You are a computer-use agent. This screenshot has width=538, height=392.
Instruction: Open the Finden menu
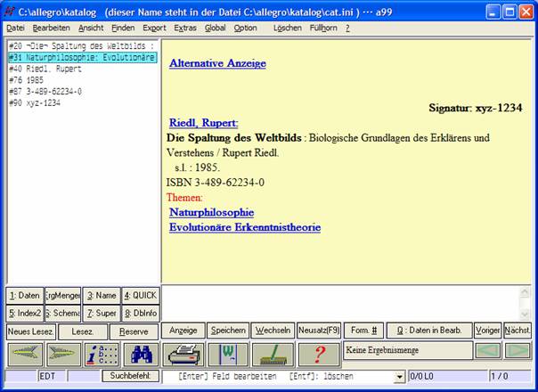123,28
